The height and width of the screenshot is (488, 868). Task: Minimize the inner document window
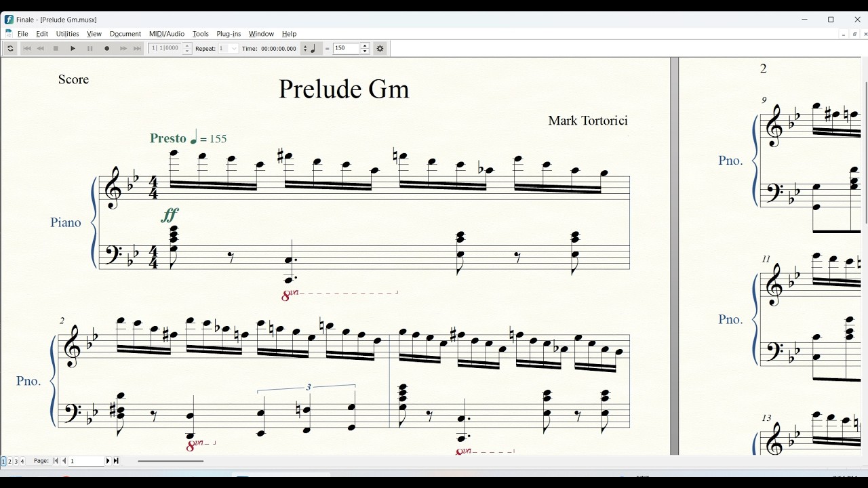coord(843,34)
